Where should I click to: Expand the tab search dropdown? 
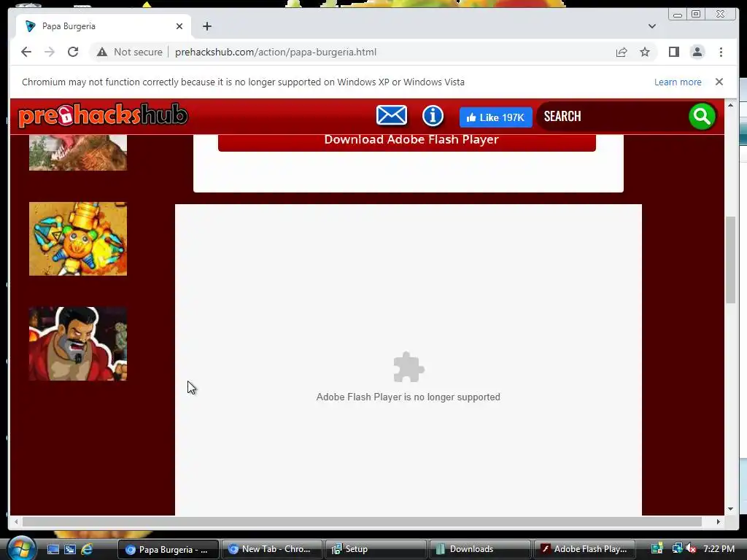(651, 26)
